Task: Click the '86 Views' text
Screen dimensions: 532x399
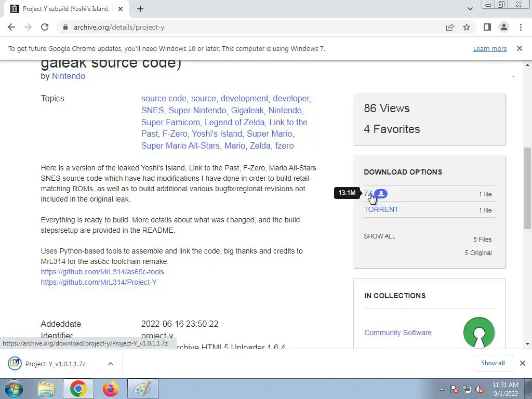Action: (x=387, y=108)
